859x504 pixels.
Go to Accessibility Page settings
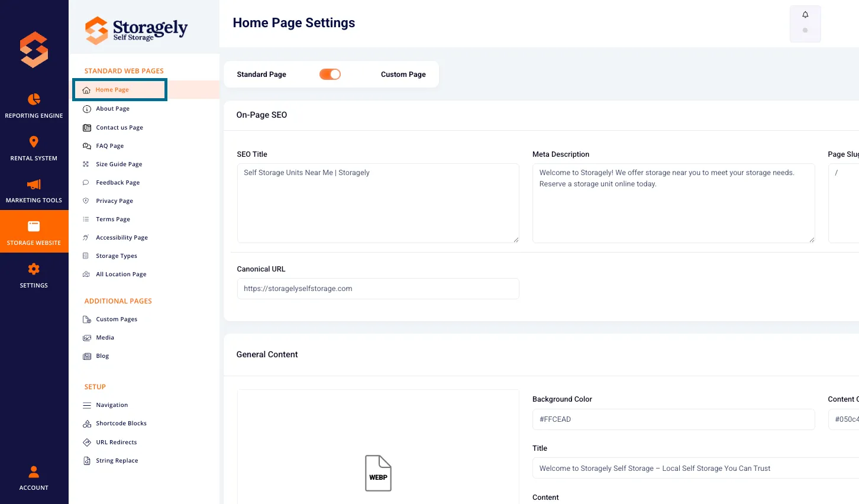coord(122,238)
